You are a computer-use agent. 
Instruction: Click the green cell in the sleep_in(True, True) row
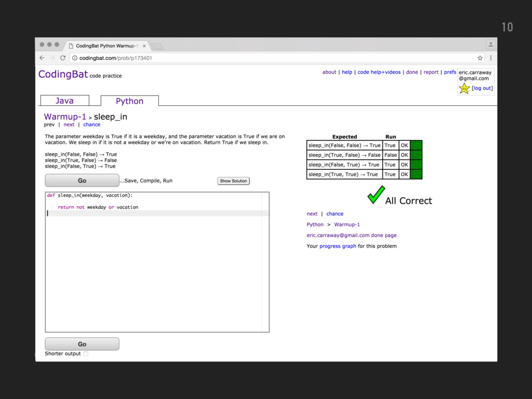416,175
